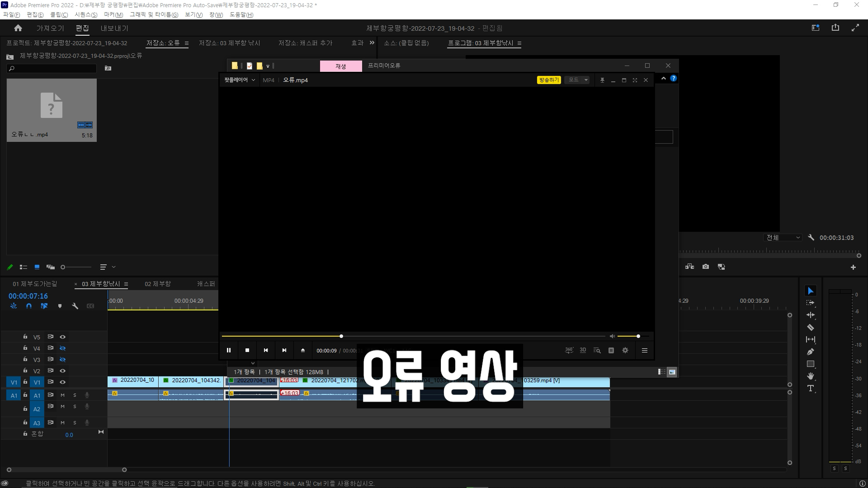The height and width of the screenshot is (488, 868).
Task: Mute audio track A1
Action: click(x=62, y=395)
